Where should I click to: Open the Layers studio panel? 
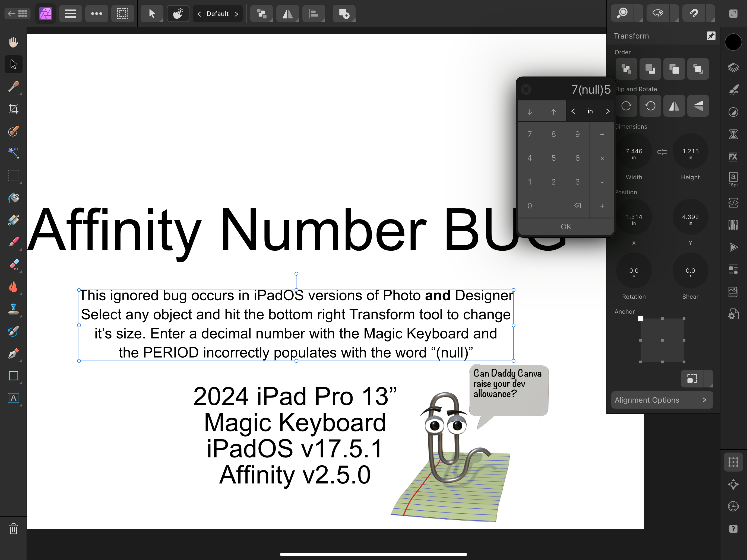coord(733,68)
